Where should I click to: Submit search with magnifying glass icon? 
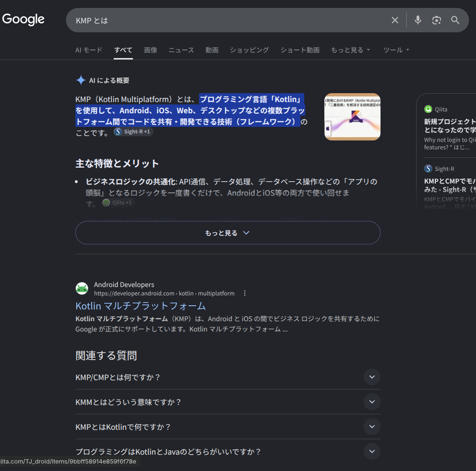click(x=455, y=20)
